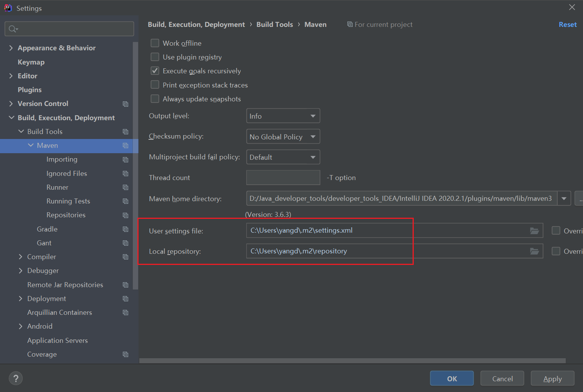Screen dimensions: 583x392
Task: Enable Print exception stack traces
Action: click(155, 84)
